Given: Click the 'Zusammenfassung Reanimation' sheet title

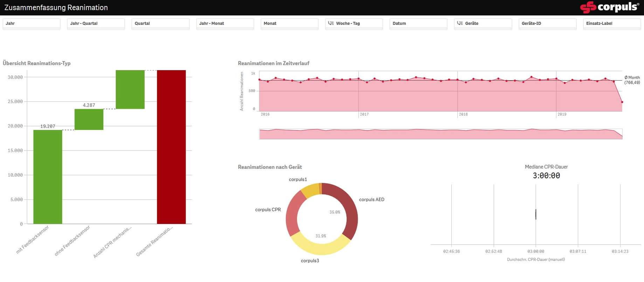Looking at the screenshot, I should coord(56,7).
